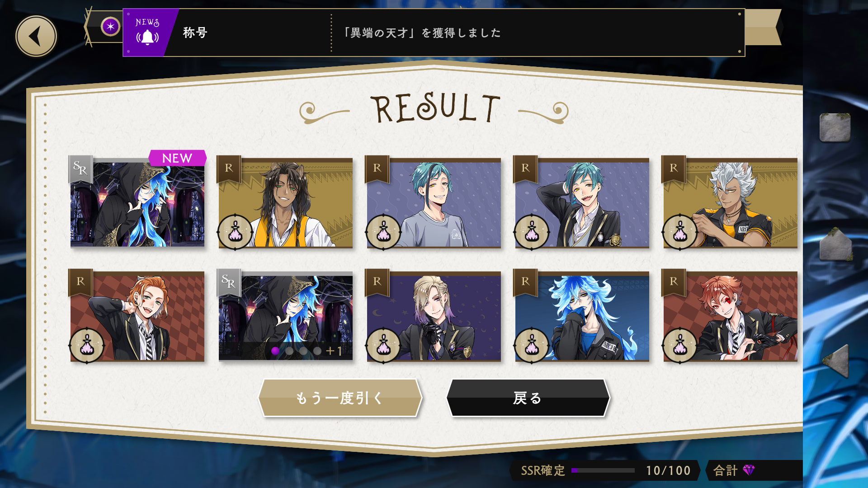Open the NEW hooded SR card
868x488 pixels.
(x=137, y=202)
